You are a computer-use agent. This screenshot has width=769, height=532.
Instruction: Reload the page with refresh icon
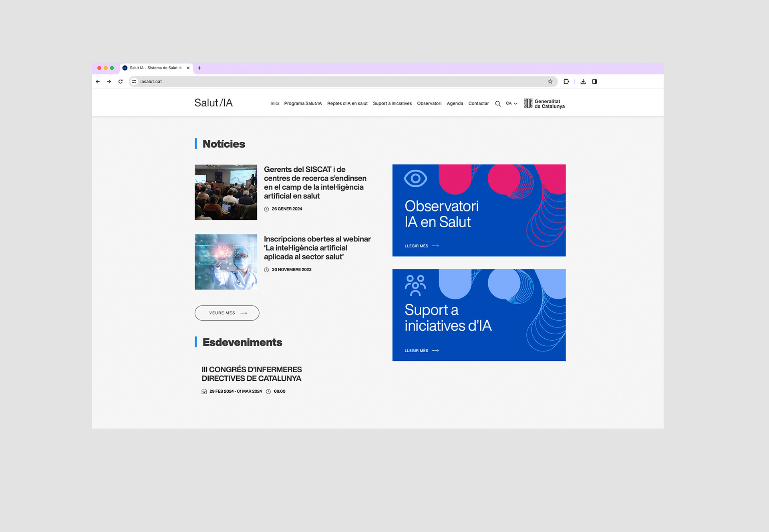pyautogui.click(x=121, y=82)
